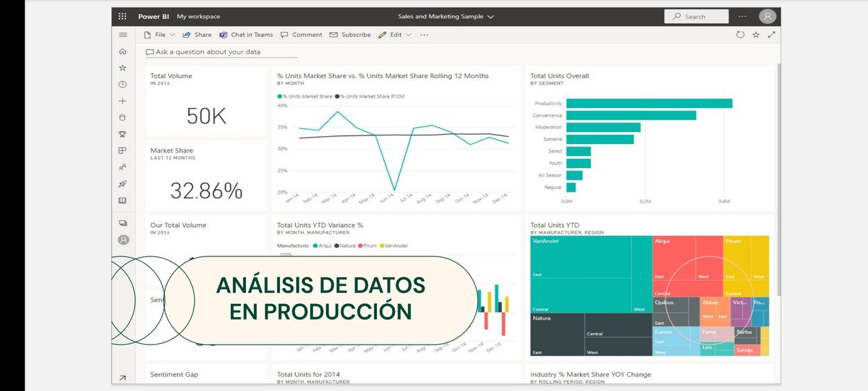Click the Share toolbar button
The image size is (868, 391).
[x=197, y=35]
